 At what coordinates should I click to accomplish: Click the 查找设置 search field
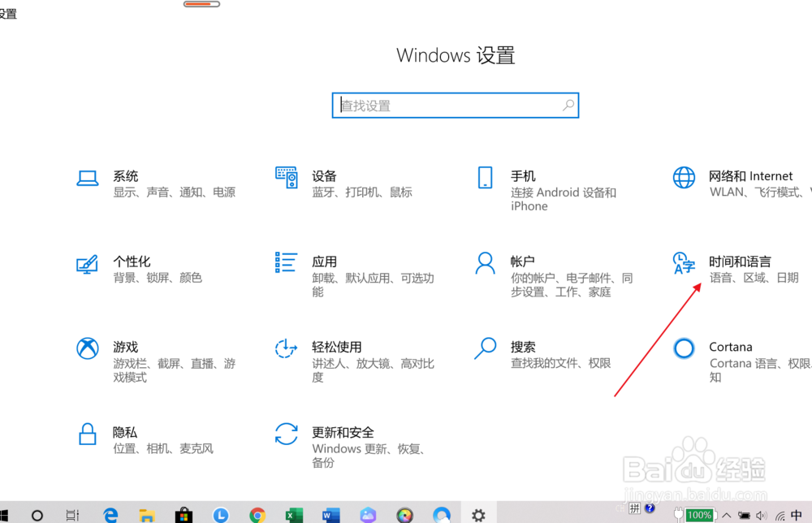tap(456, 105)
